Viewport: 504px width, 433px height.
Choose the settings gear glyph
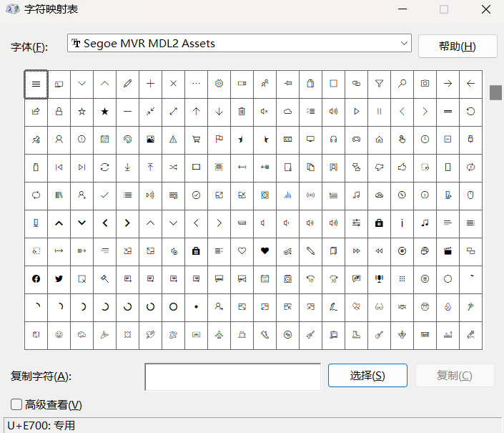[219, 84]
